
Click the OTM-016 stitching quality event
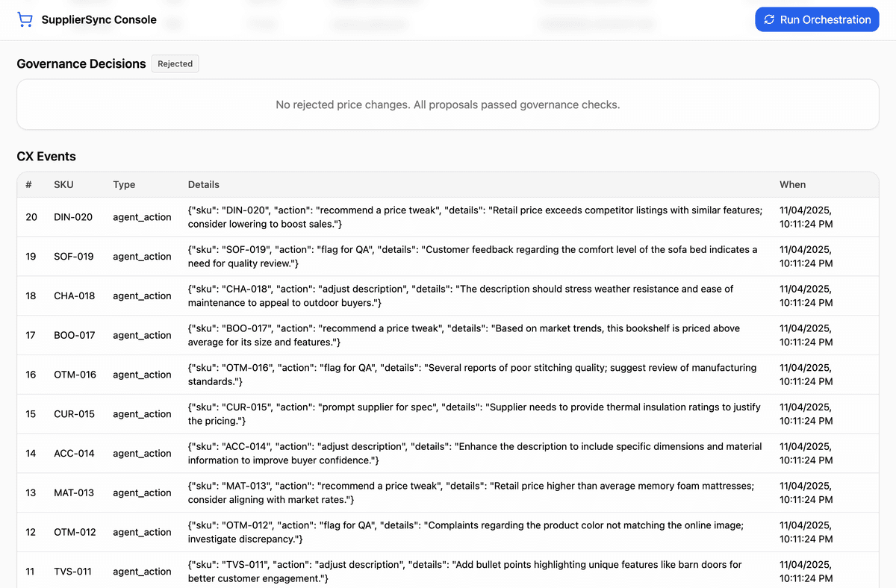pos(448,374)
